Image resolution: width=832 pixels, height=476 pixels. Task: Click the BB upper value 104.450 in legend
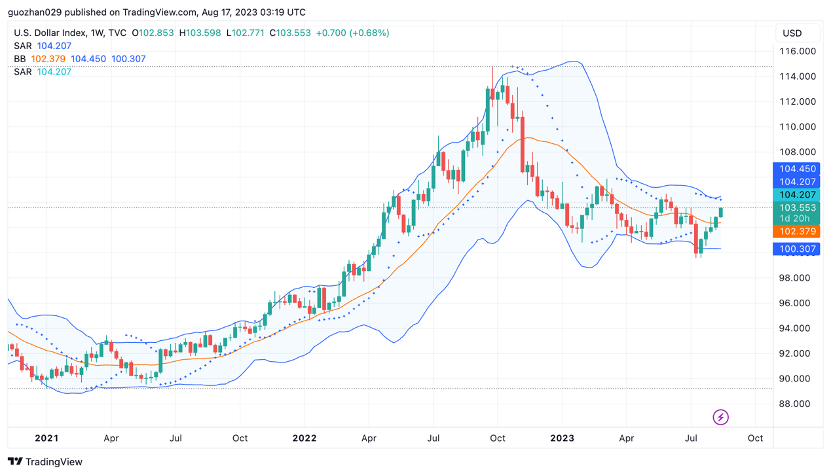tap(88, 59)
